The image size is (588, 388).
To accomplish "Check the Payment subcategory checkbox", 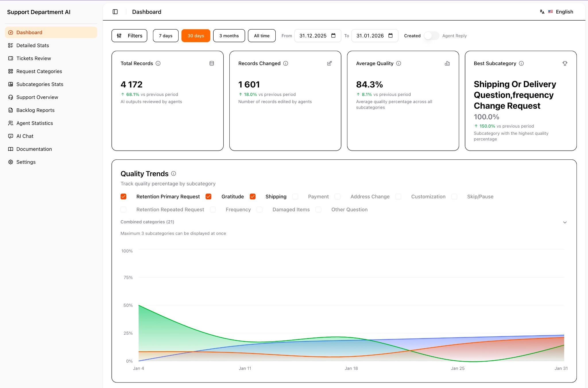I will [295, 196].
